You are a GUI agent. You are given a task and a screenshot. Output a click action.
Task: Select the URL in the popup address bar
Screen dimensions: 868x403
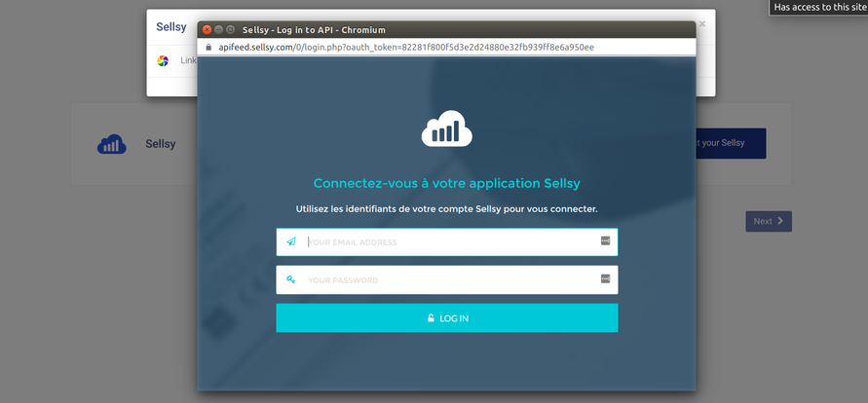[406, 48]
